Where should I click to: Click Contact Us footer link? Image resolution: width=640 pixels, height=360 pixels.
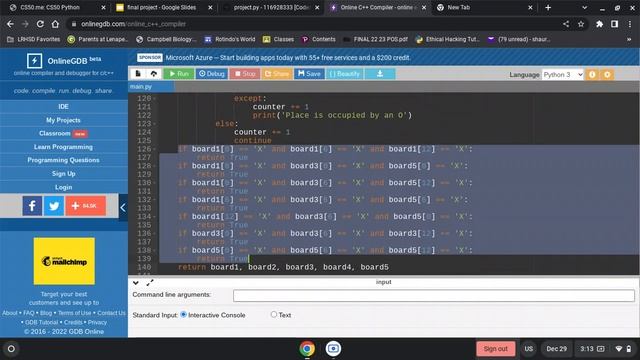111,313
